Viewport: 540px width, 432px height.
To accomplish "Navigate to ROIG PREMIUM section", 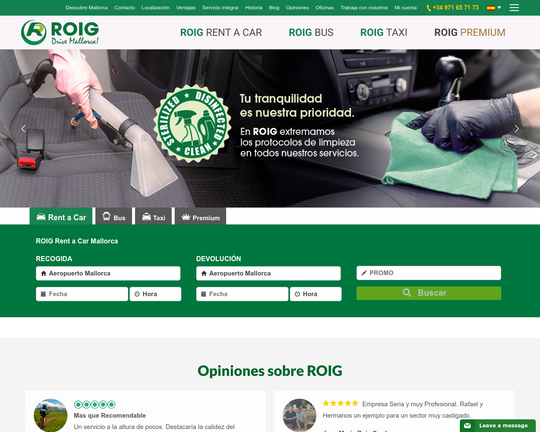I will (470, 32).
